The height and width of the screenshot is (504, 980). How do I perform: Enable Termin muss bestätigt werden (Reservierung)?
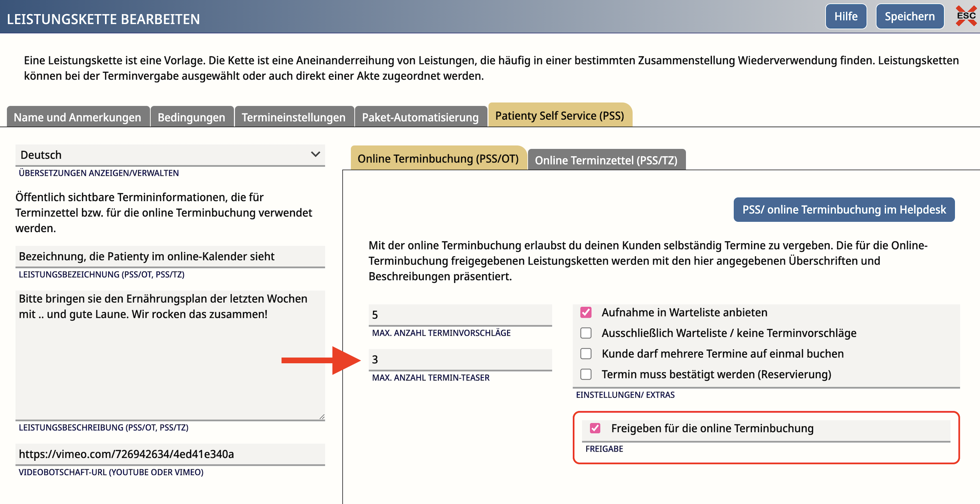[586, 374]
